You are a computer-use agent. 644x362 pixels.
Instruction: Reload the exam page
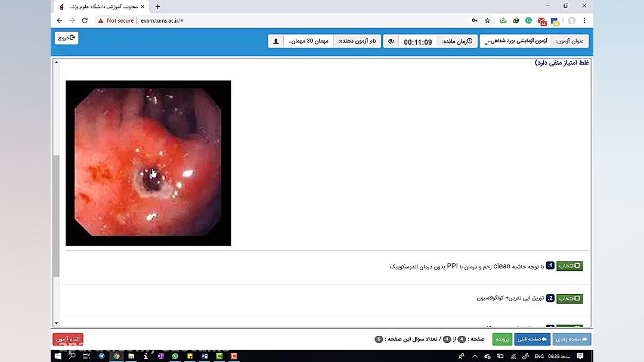point(85,20)
